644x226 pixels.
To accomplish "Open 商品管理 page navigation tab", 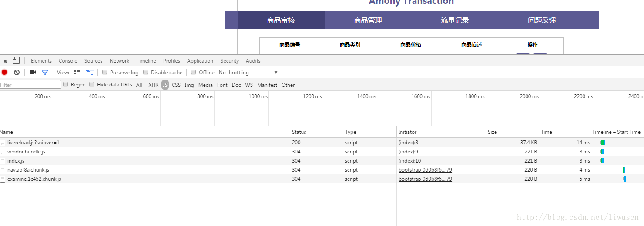I will point(368,20).
